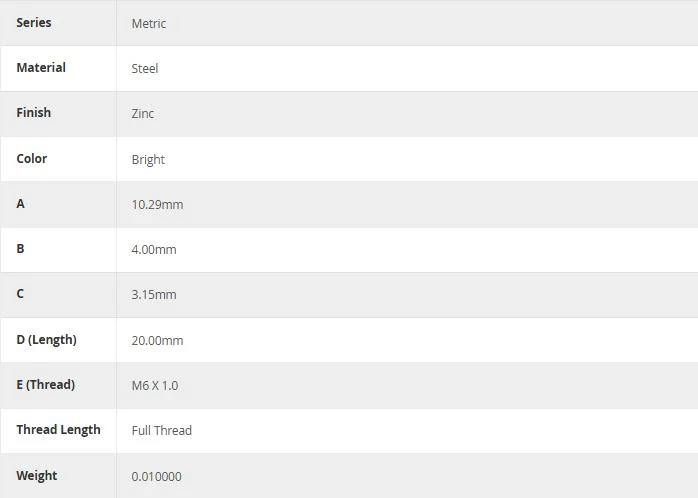Click the Weight row label
Screen dimensions: 698x498
click(x=37, y=476)
